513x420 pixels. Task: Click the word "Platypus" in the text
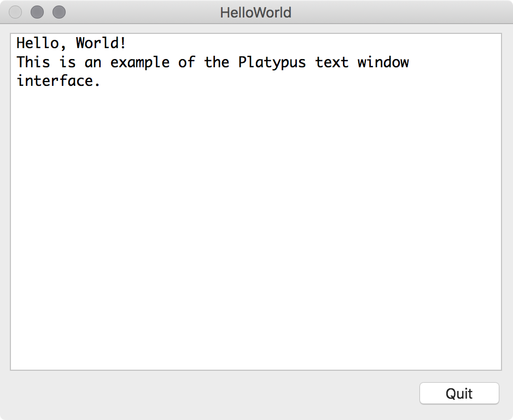point(272,62)
